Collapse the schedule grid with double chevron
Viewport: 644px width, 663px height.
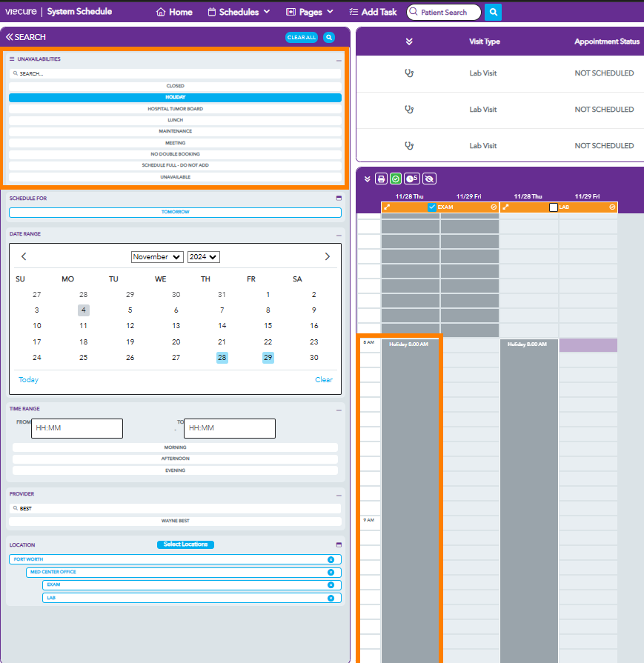368,179
